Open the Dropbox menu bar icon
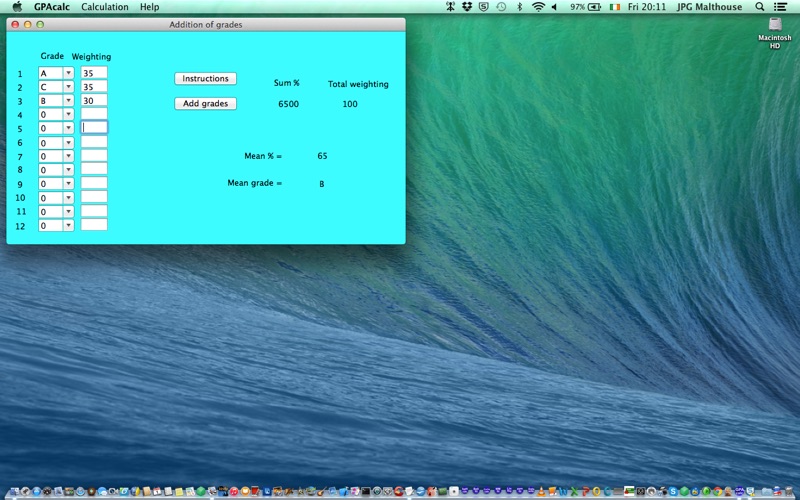Viewport: 800px width, 500px height. (x=467, y=7)
